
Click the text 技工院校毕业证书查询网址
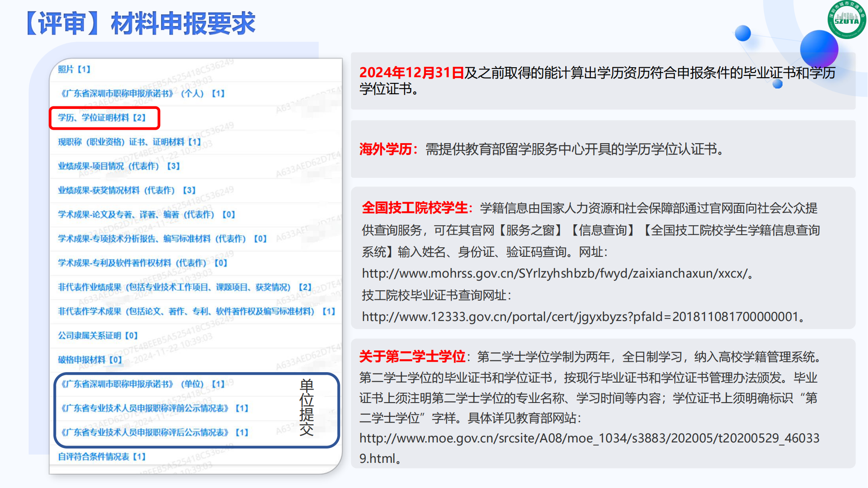pyautogui.click(x=434, y=295)
